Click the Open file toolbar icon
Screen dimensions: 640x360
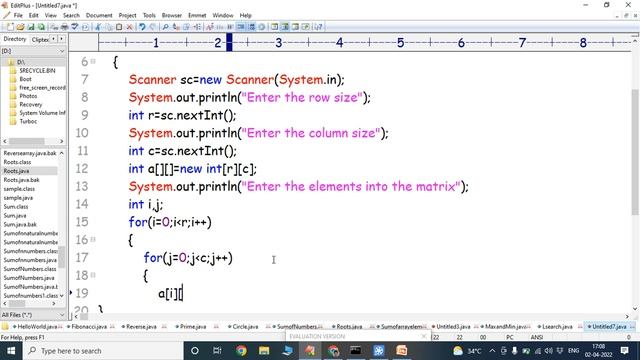point(20,27)
